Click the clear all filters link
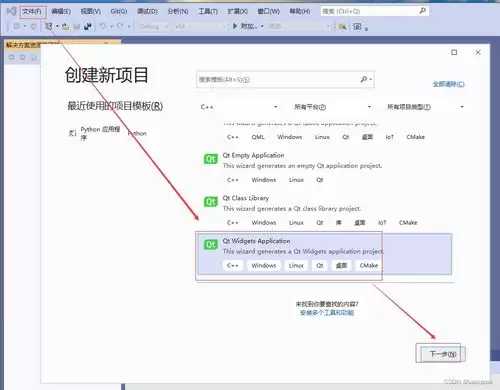The width and height of the screenshot is (500, 390). [448, 84]
